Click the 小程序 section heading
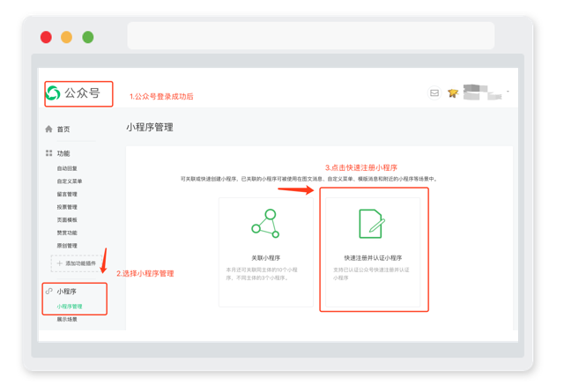This screenshot has height=392, width=564. [67, 292]
